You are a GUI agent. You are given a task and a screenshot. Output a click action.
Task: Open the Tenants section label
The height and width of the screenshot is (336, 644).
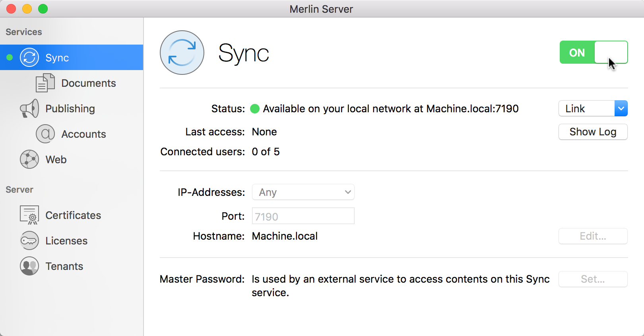64,266
